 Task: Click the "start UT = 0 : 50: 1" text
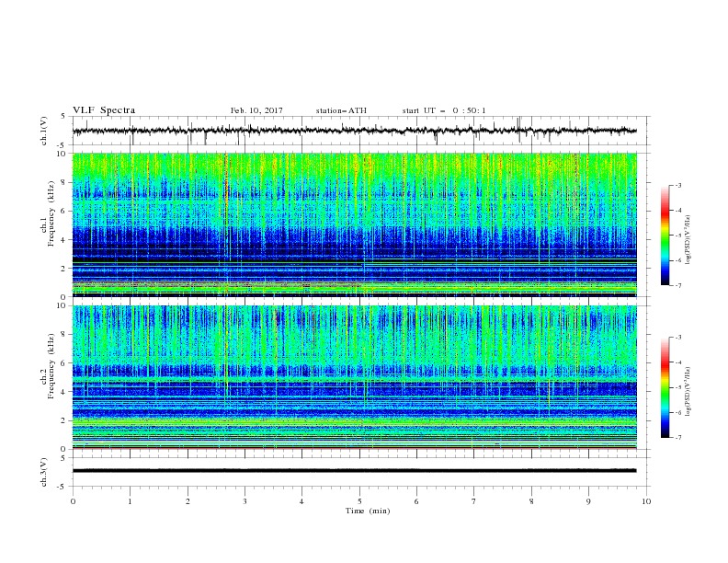[x=444, y=110]
